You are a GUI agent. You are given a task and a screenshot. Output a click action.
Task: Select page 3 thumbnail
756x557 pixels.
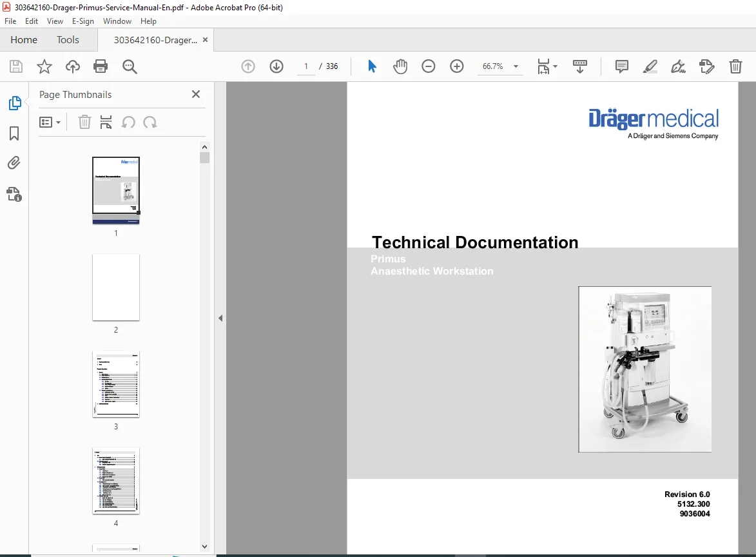[x=116, y=384]
